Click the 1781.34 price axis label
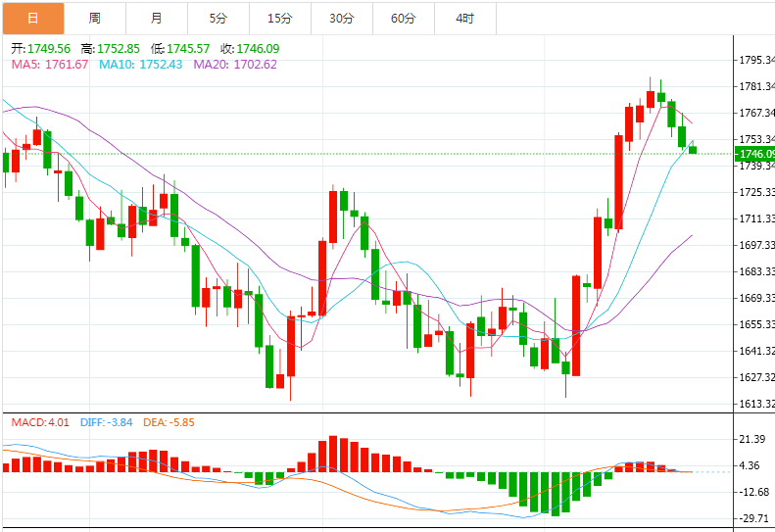 [756, 86]
